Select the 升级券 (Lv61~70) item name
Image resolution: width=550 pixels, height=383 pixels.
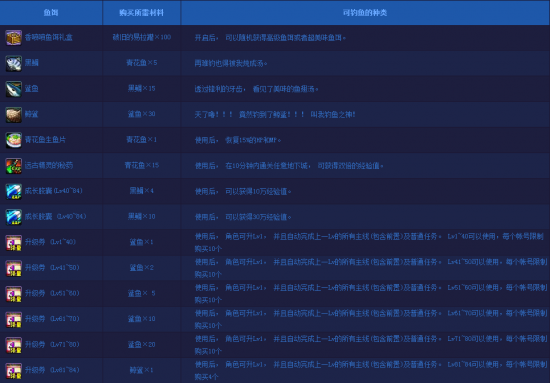click(x=52, y=319)
